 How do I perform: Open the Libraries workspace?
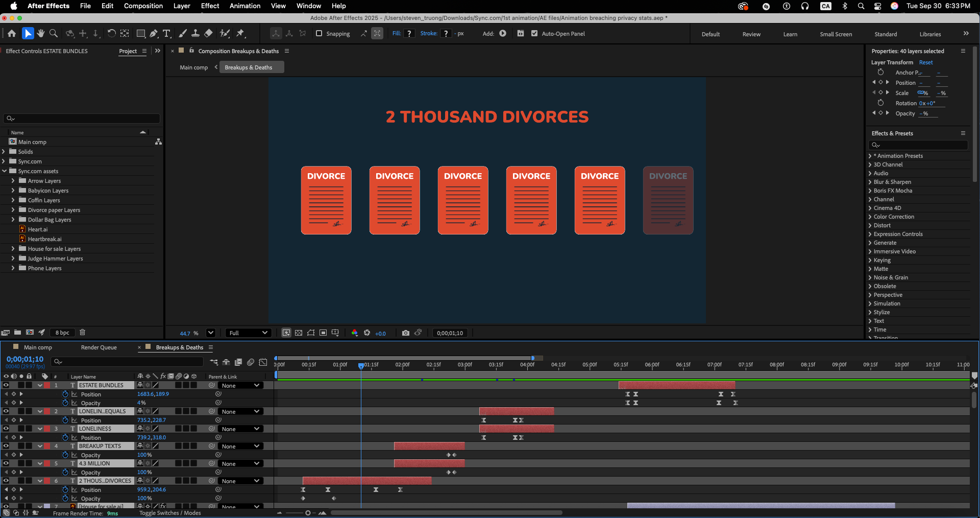point(930,34)
